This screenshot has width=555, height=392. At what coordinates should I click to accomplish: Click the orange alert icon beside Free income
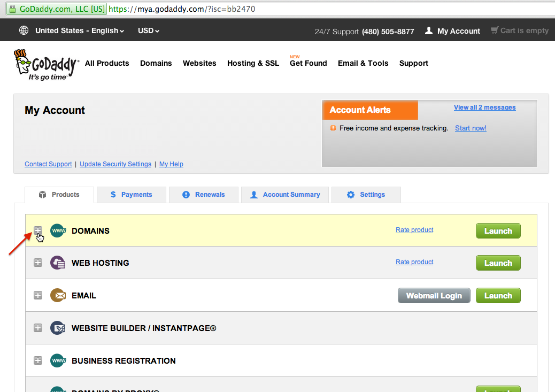coord(333,128)
